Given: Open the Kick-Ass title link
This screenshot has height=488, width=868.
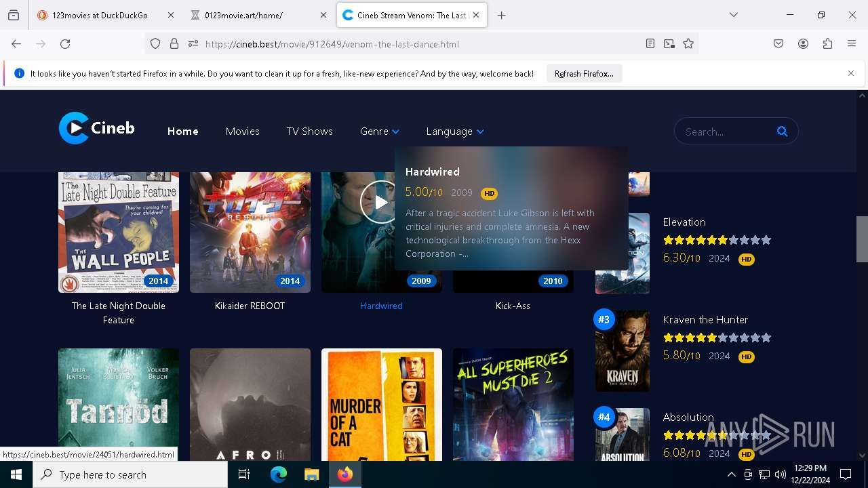Looking at the screenshot, I should [x=513, y=306].
